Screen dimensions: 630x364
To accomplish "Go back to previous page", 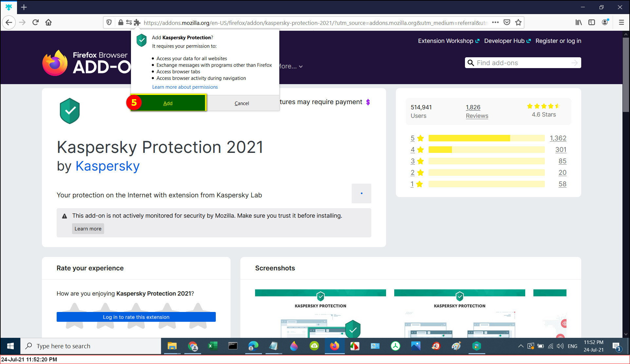I will tap(9, 22).
